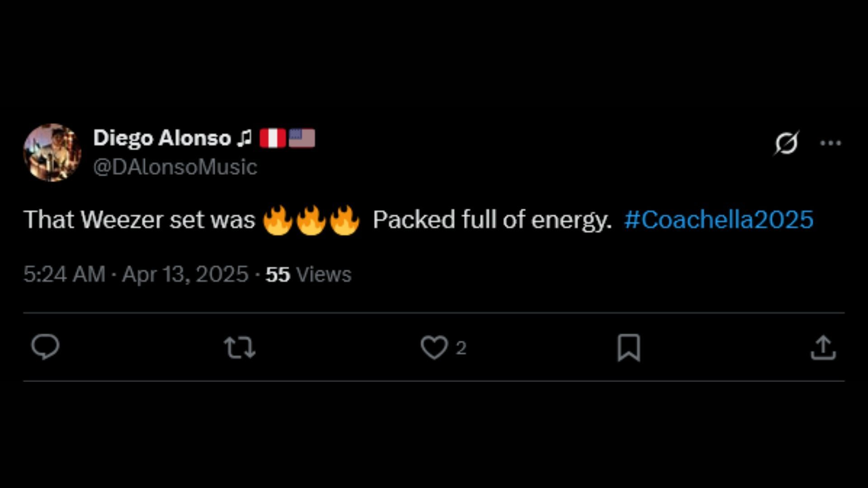Visit the @DAlonsoMusic handle
This screenshot has width=868, height=488.
tap(175, 167)
